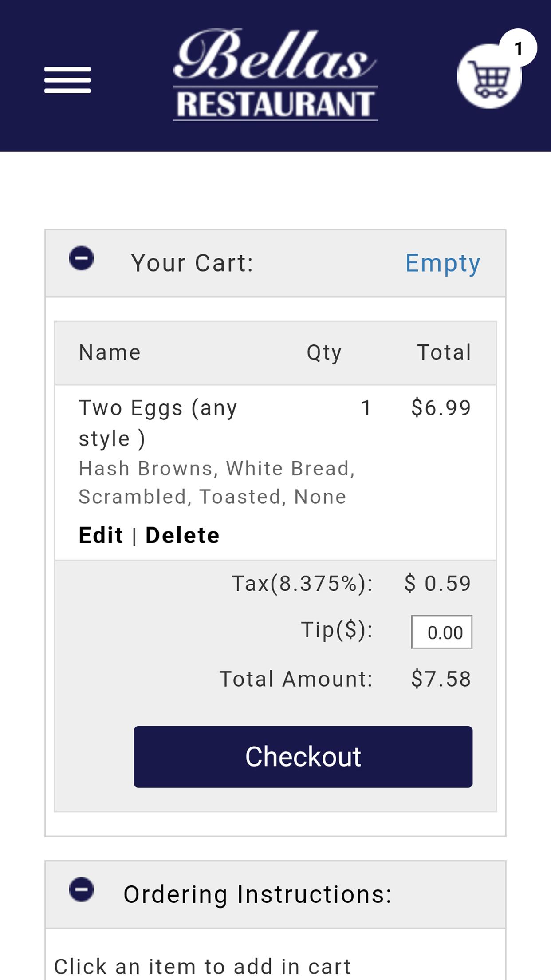Screen dimensions: 551x980
Task: Click the Qty column header
Action: tap(324, 353)
